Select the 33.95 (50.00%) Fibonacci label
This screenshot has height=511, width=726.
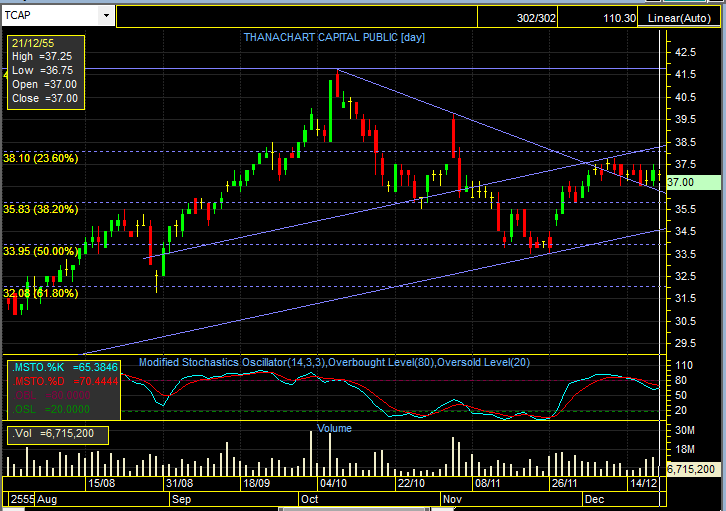click(x=41, y=251)
